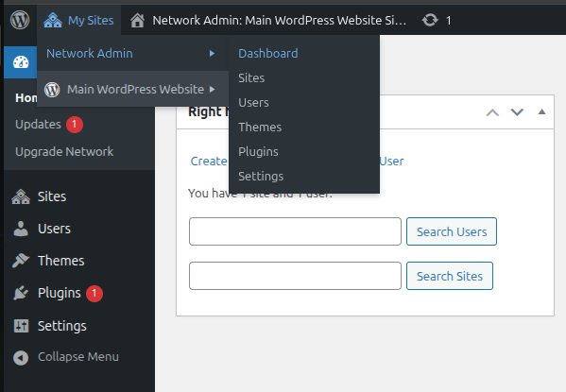
Task: Move the Right Now widget up
Action: 492,112
